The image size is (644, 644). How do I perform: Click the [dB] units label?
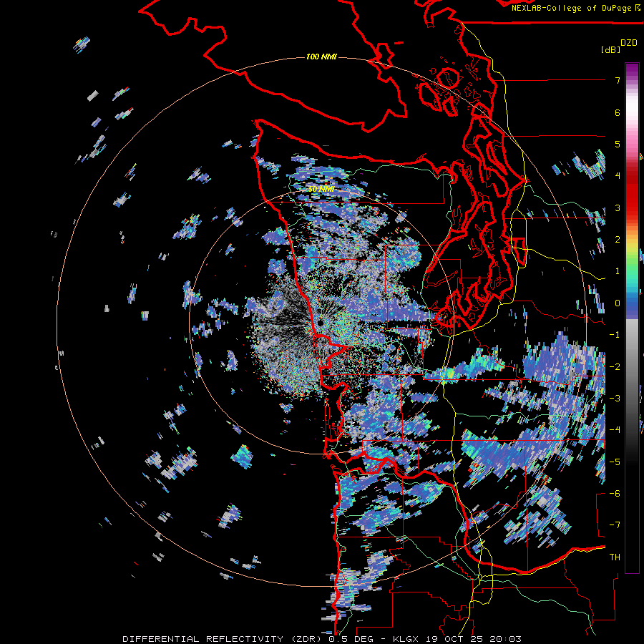click(x=610, y=49)
